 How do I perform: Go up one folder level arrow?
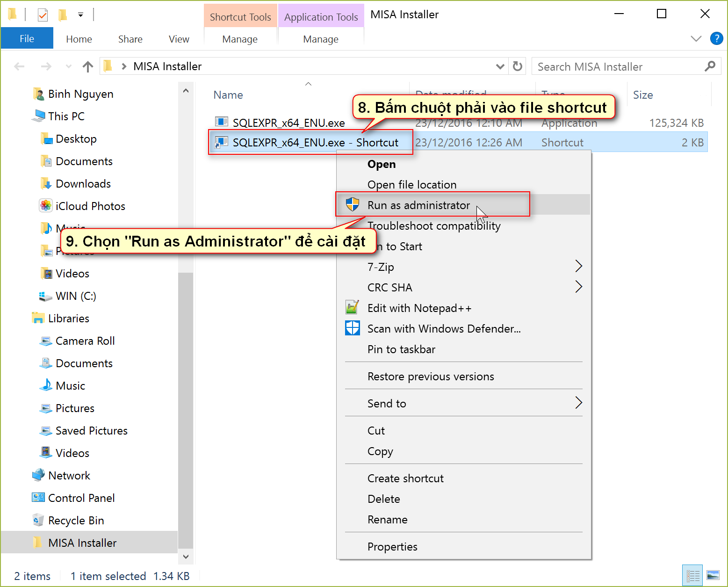88,66
